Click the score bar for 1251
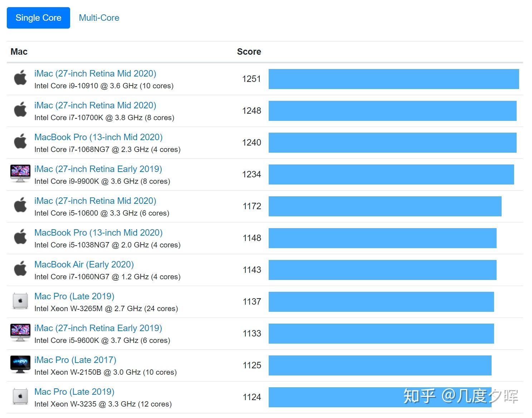 click(394, 79)
